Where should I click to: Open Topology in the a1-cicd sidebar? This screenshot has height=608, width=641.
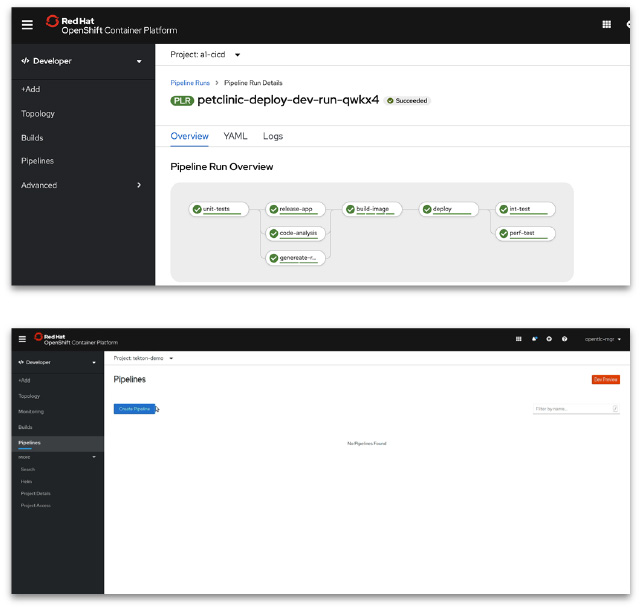pos(38,114)
